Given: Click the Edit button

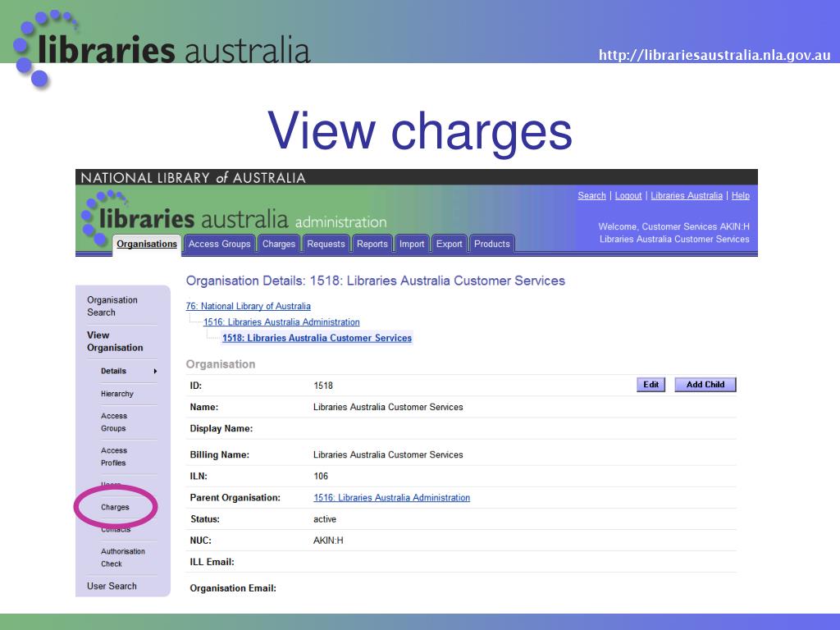Looking at the screenshot, I should [651, 385].
